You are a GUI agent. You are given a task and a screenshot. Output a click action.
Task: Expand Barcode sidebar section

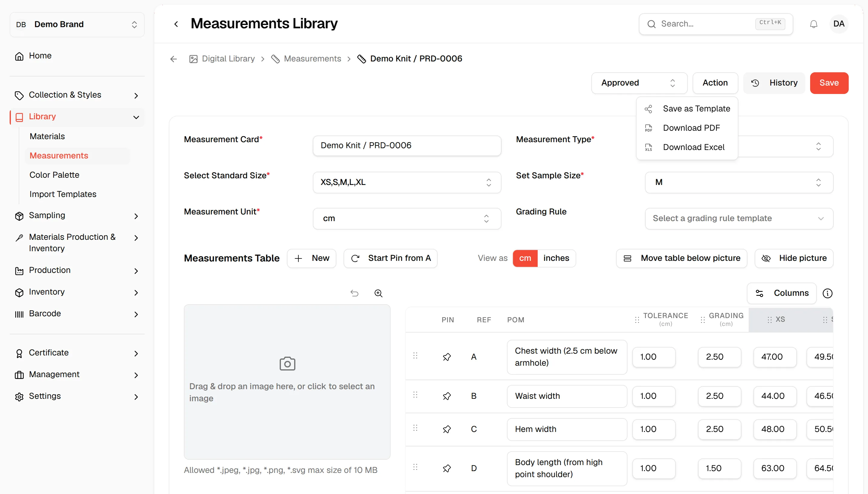[77, 314]
